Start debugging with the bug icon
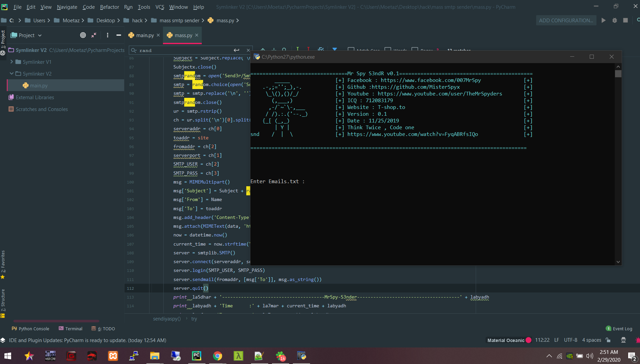This screenshot has height=364, width=640. tap(615, 20)
